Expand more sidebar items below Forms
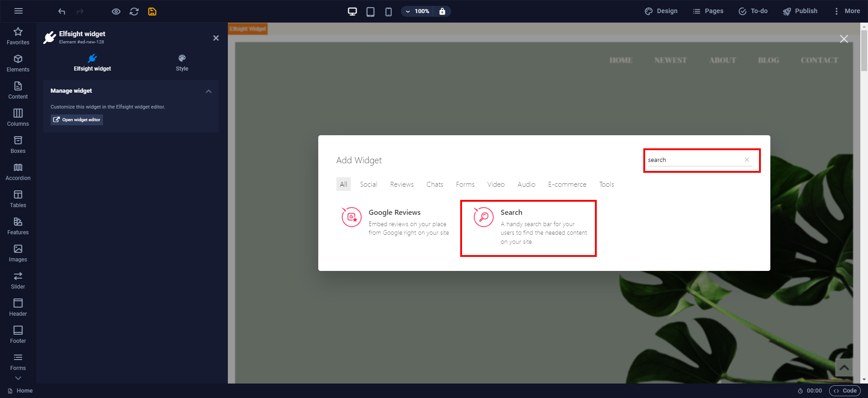868x398 pixels. 18,378
